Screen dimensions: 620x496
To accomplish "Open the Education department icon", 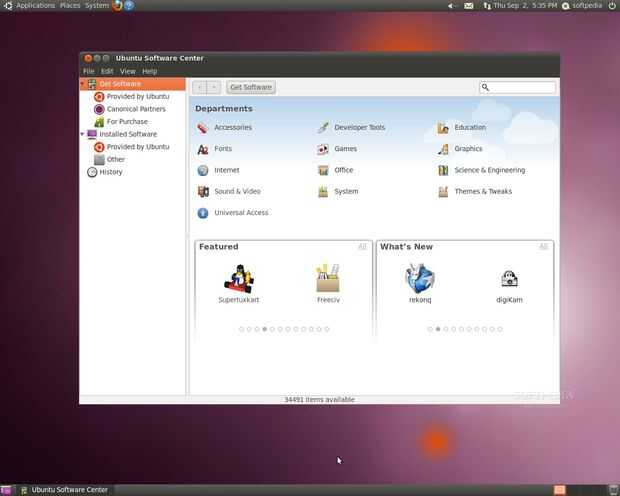I will point(443,128).
